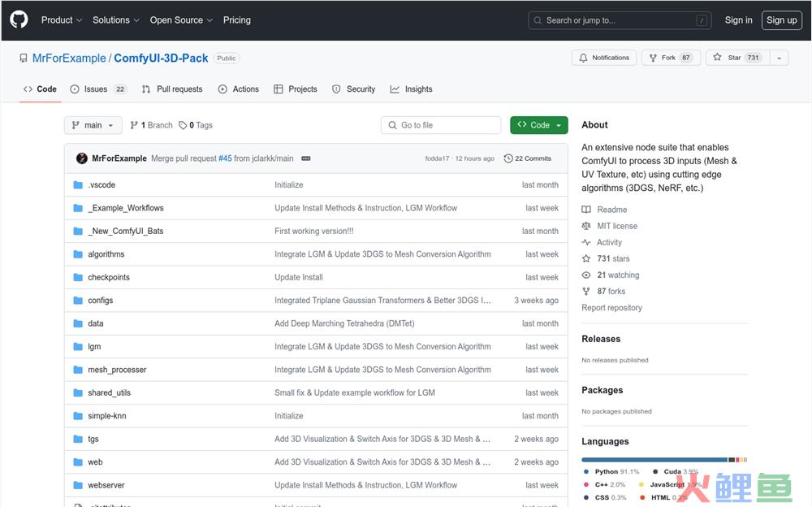Open the main branch selector dropdown
812x507 pixels.
[x=93, y=125]
